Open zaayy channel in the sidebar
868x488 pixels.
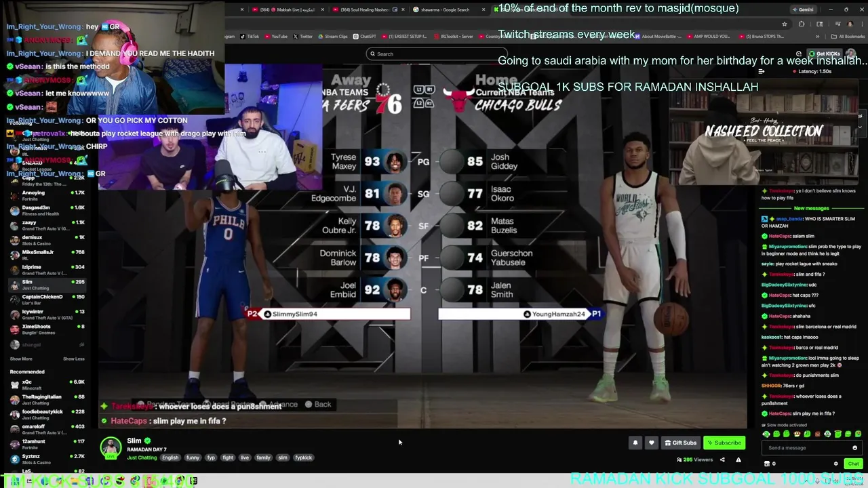coord(47,225)
